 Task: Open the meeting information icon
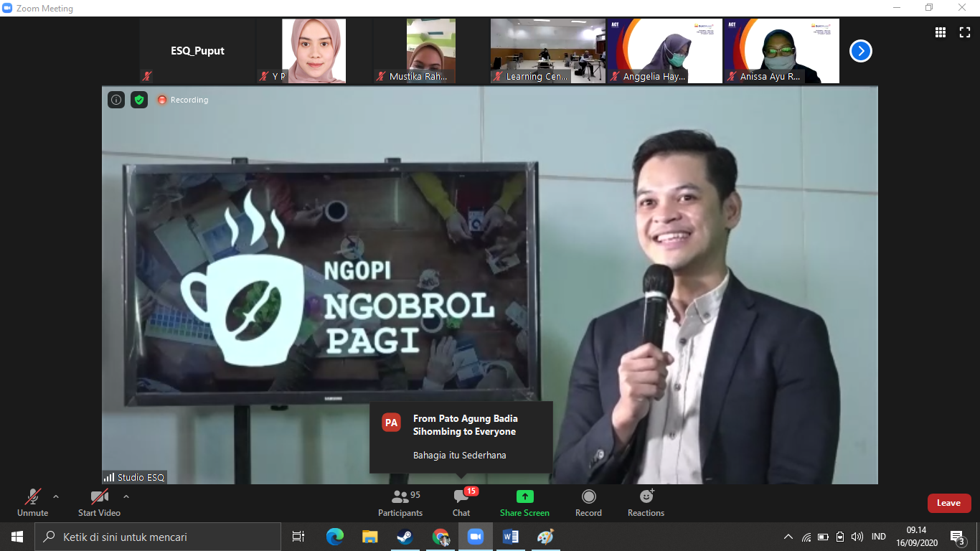(116, 100)
